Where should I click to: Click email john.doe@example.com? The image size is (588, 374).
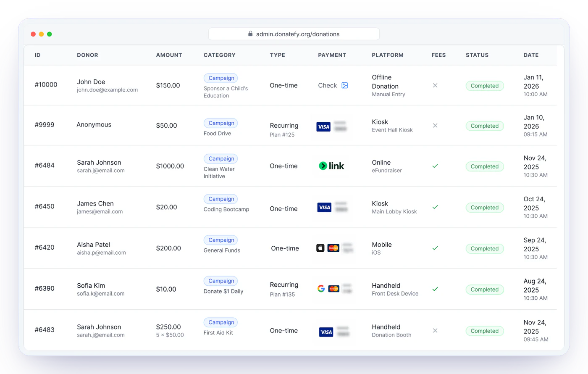pyautogui.click(x=107, y=90)
